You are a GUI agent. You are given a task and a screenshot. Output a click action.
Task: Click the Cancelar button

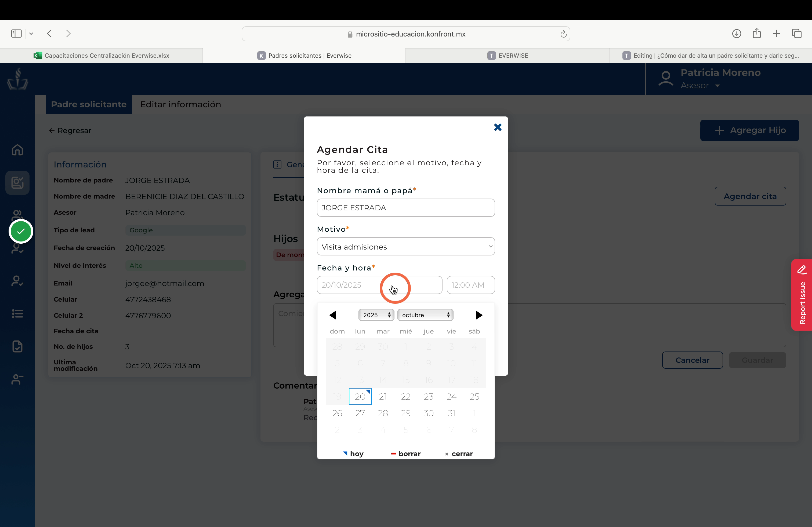[692, 360]
